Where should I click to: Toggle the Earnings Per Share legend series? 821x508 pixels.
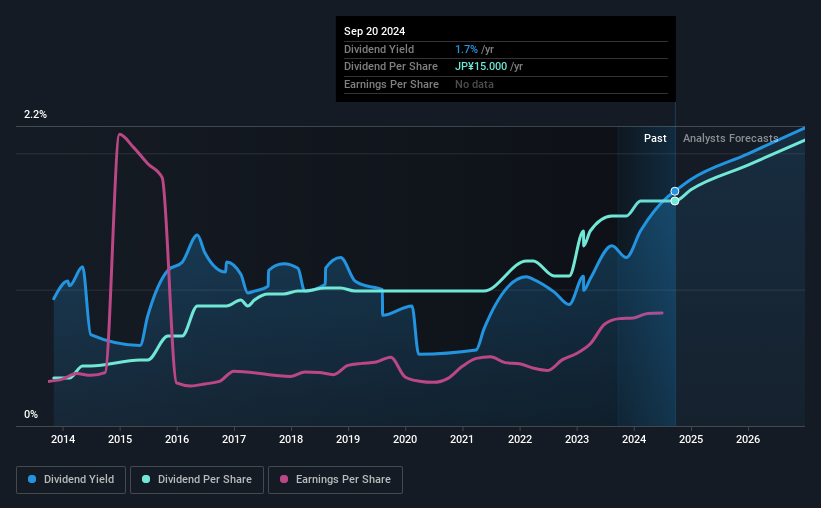click(x=335, y=480)
